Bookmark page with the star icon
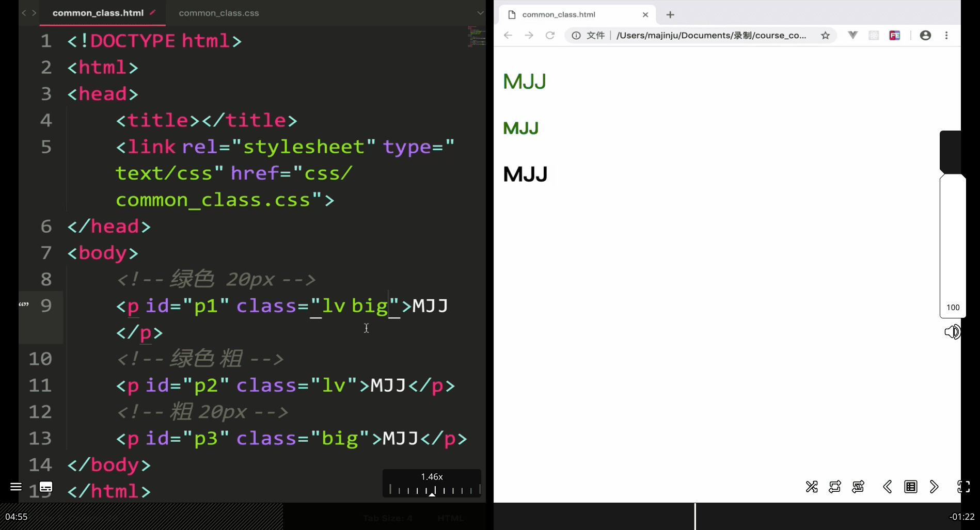This screenshot has width=980, height=530. 825,35
